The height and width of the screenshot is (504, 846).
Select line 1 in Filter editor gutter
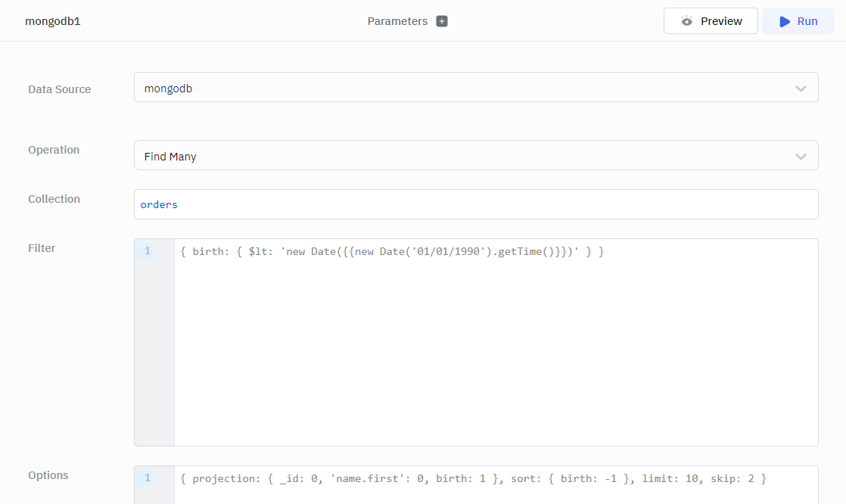point(148,251)
